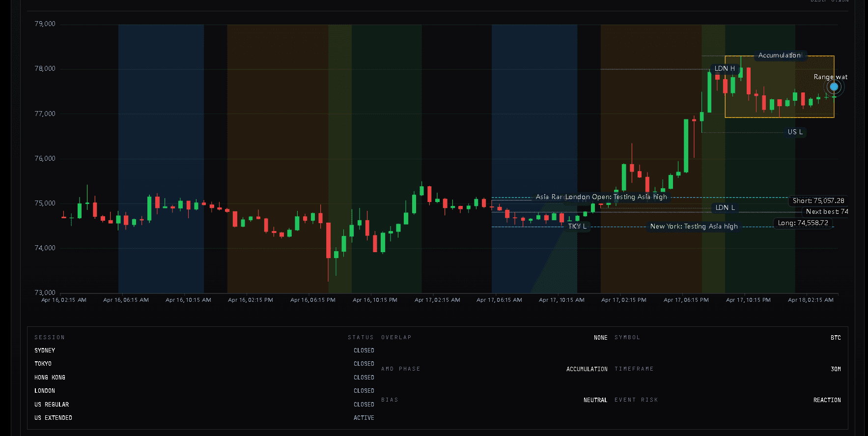Viewport: 868px width, 436px height.
Task: Select the New York: Testing Asia high annotation
Action: (x=694, y=227)
